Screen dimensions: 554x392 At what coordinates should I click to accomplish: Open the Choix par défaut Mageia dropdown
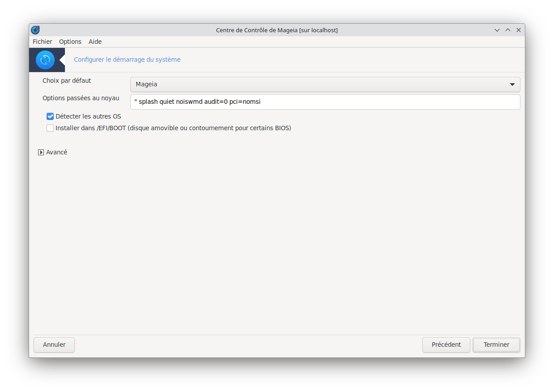coord(325,84)
